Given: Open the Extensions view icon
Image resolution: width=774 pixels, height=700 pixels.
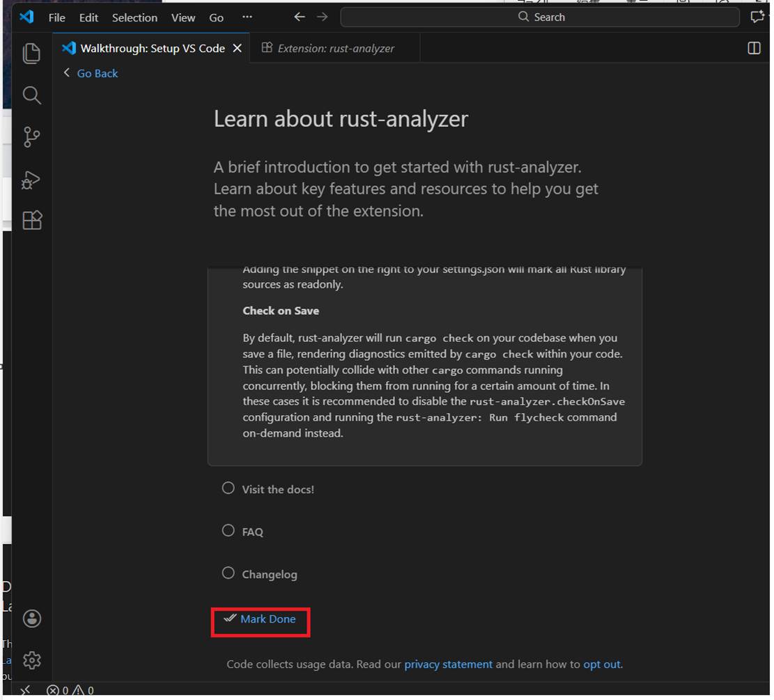Looking at the screenshot, I should [x=32, y=220].
